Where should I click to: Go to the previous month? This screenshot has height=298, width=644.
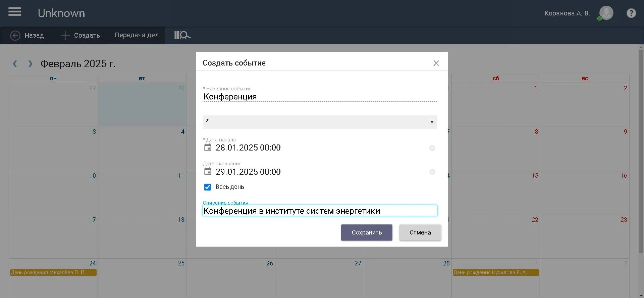[x=15, y=64]
